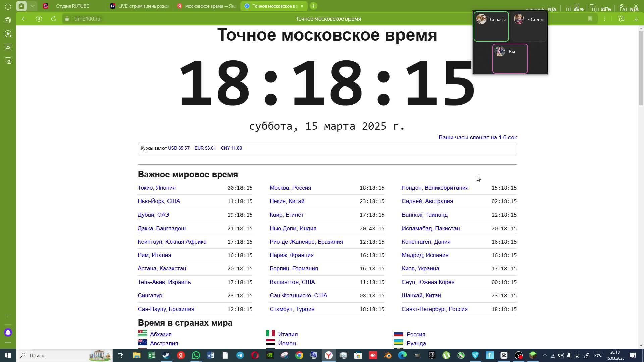The image size is (644, 362).
Task: Open the downloads arrow icon in the toolbar
Action: [x=636, y=19]
